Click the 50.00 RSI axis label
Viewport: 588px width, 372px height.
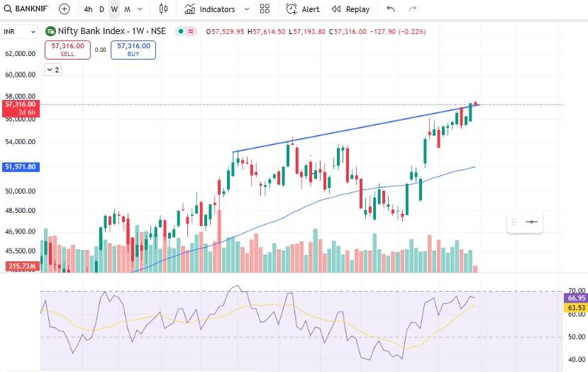pyautogui.click(x=577, y=337)
